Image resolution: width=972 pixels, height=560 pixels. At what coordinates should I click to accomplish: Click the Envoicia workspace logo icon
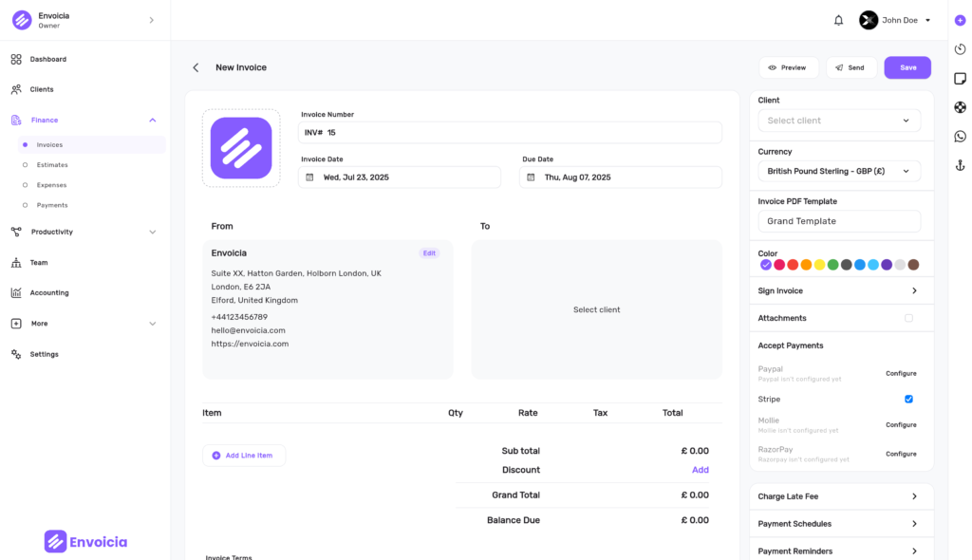pyautogui.click(x=22, y=20)
